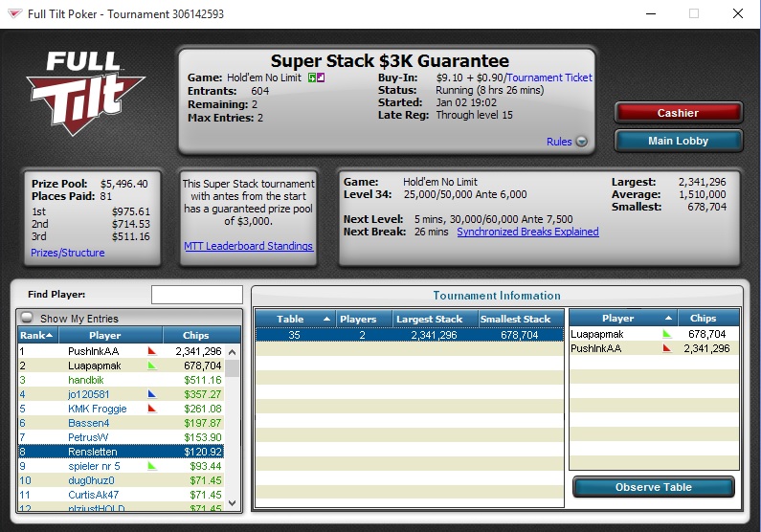The width and height of the screenshot is (761, 532).
Task: Open the Tournament Ticket link
Action: pyautogui.click(x=549, y=78)
